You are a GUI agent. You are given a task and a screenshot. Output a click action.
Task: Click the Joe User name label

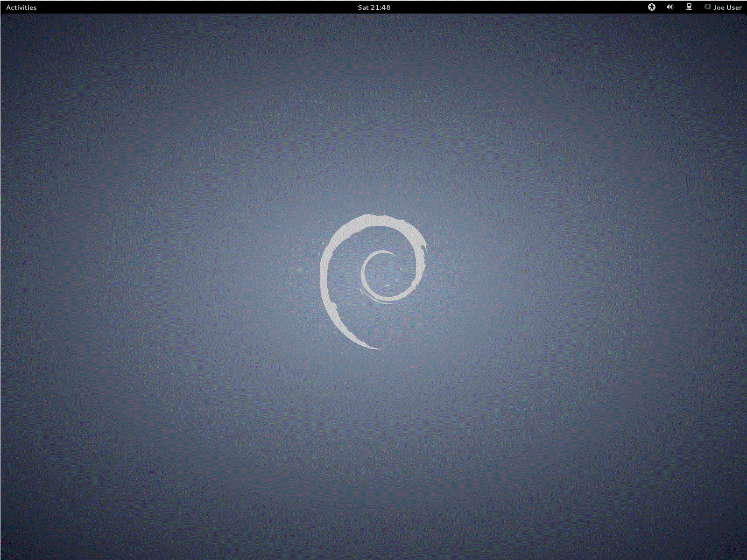coord(727,7)
